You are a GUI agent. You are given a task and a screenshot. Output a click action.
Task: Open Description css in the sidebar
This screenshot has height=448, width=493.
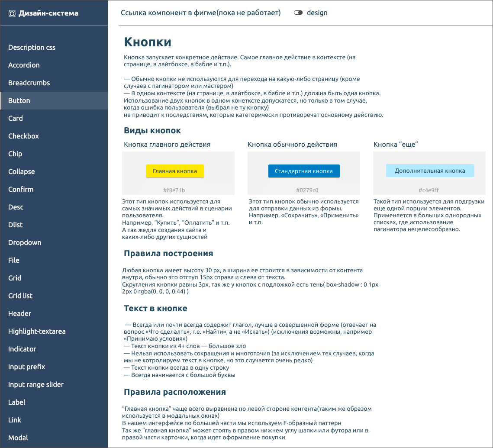[54, 48]
